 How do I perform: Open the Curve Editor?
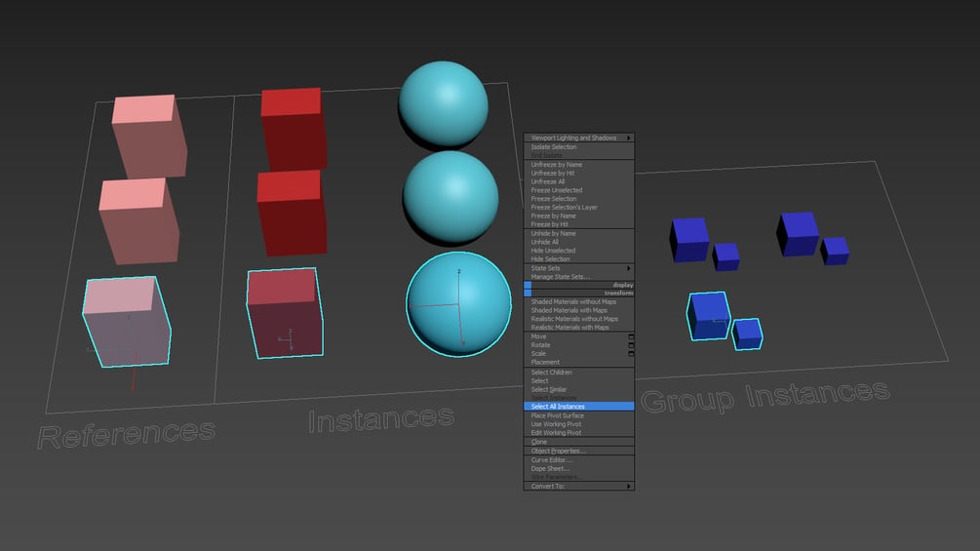(x=551, y=459)
